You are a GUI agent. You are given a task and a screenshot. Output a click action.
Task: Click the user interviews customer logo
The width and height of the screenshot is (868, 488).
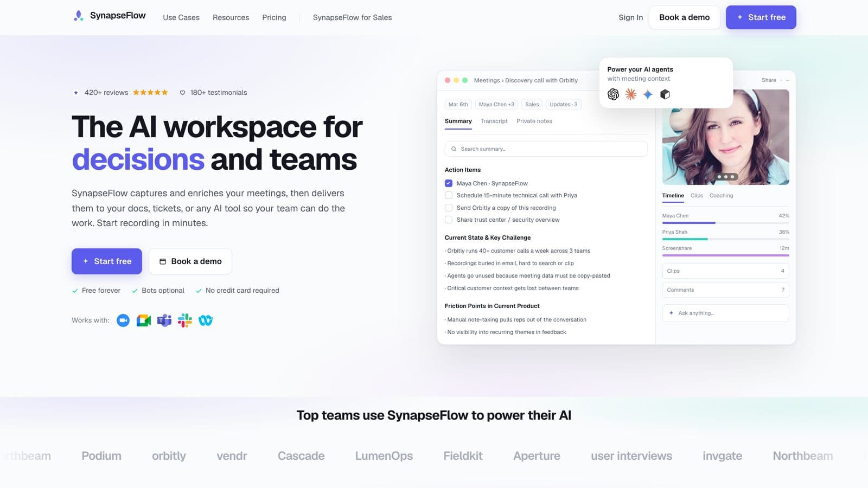pyautogui.click(x=631, y=456)
